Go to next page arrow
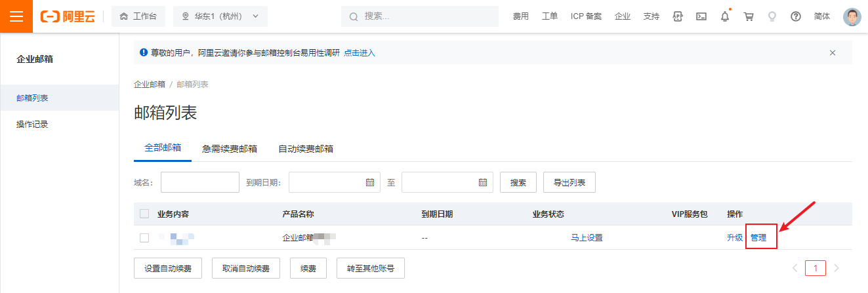This screenshot has height=293, width=868. [836, 268]
